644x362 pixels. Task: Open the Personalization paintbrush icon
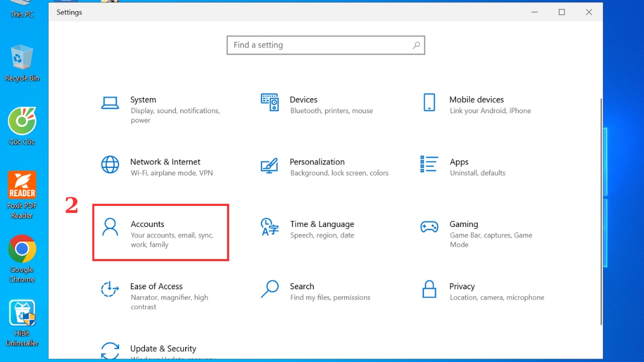point(269,165)
